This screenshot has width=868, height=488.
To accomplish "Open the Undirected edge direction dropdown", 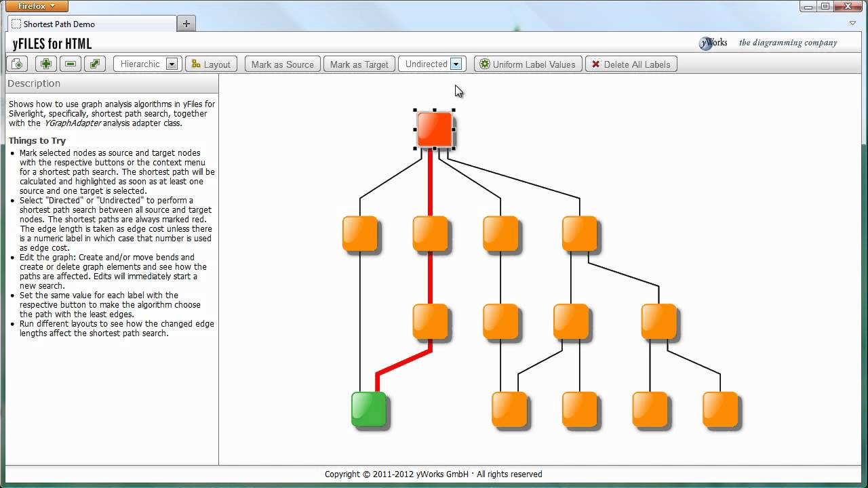I will [432, 64].
